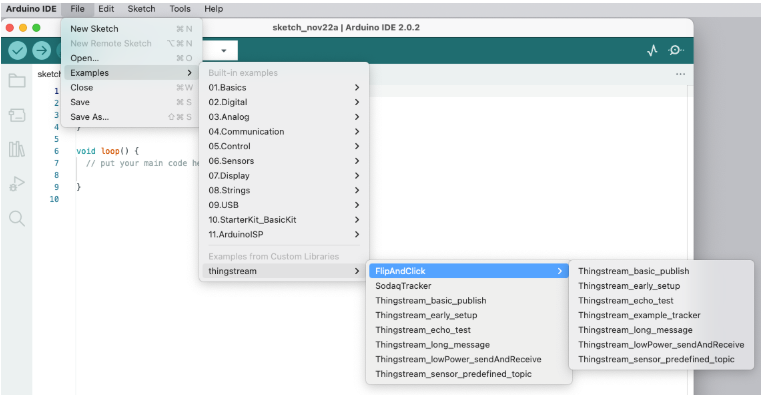
Task: Expand 06.Sensors examples
Action: 284,161
